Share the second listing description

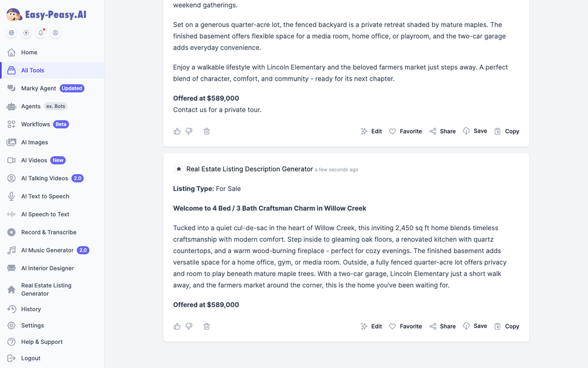pos(443,326)
